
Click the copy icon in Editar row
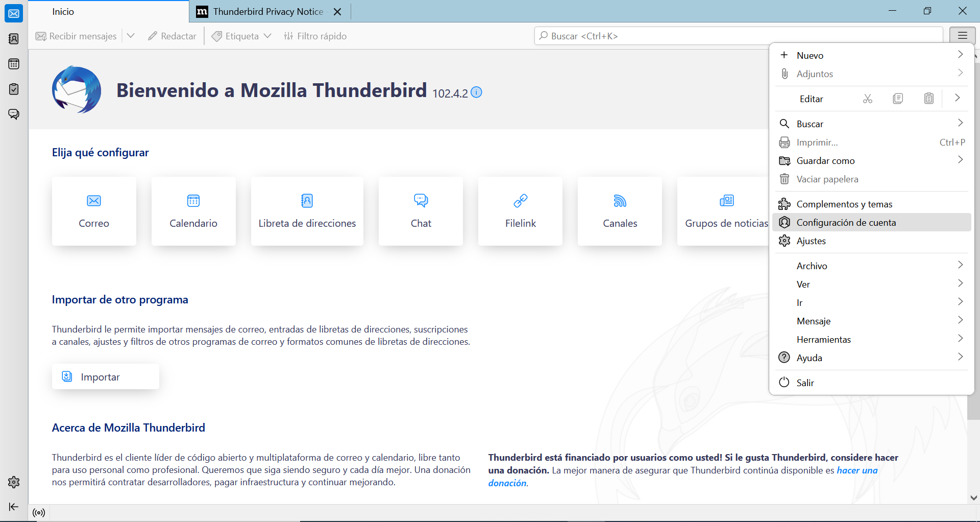pos(898,99)
